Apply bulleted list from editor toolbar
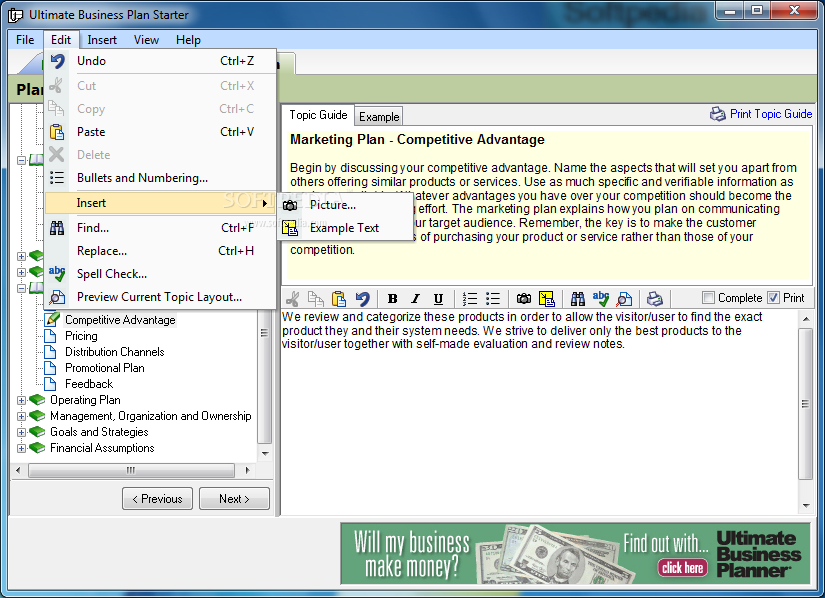This screenshot has width=825, height=598. pyautogui.click(x=493, y=299)
